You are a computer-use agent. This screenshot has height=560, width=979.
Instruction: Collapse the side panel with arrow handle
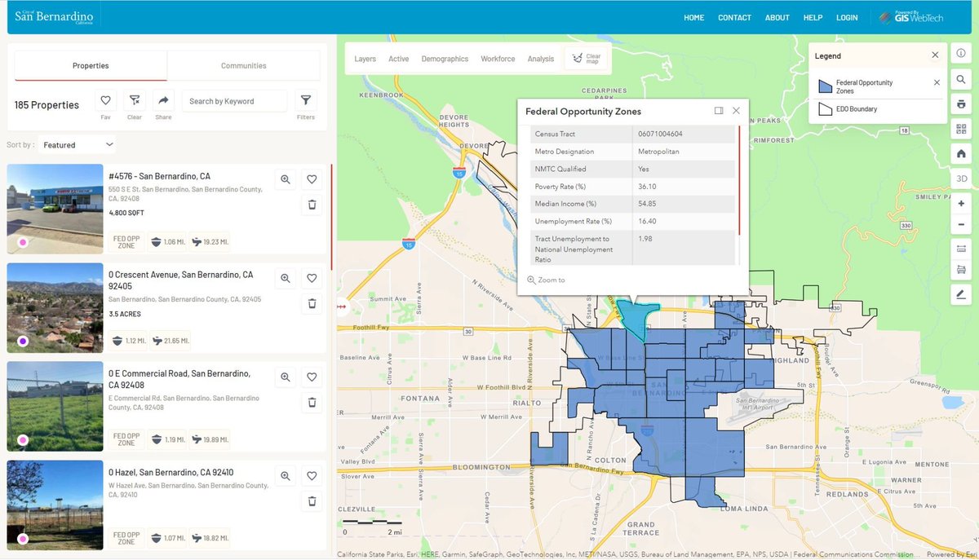pos(341,307)
